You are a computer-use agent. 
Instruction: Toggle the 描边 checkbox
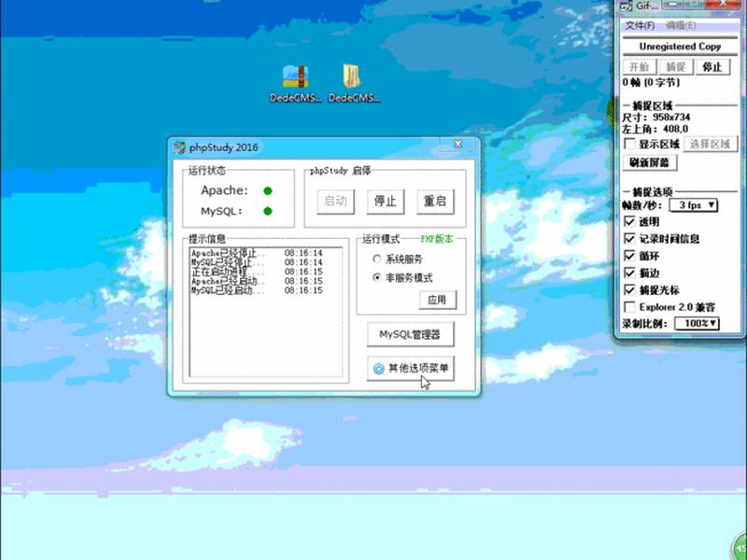click(629, 273)
